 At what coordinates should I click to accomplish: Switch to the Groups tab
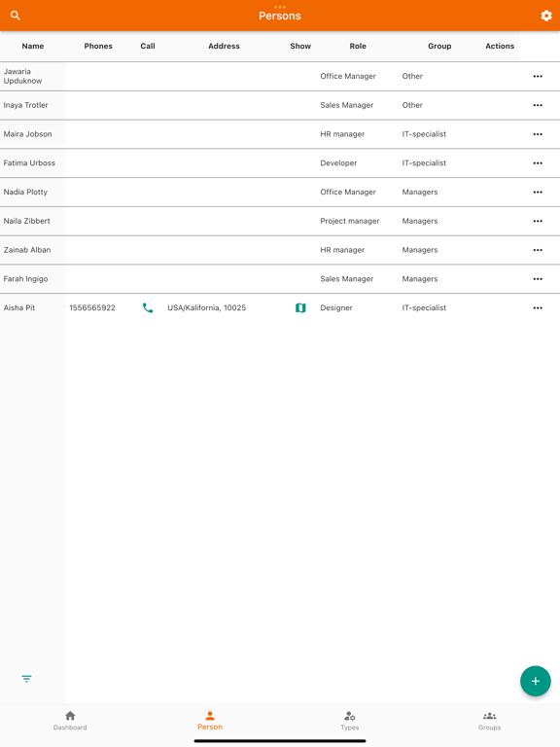(x=490, y=721)
